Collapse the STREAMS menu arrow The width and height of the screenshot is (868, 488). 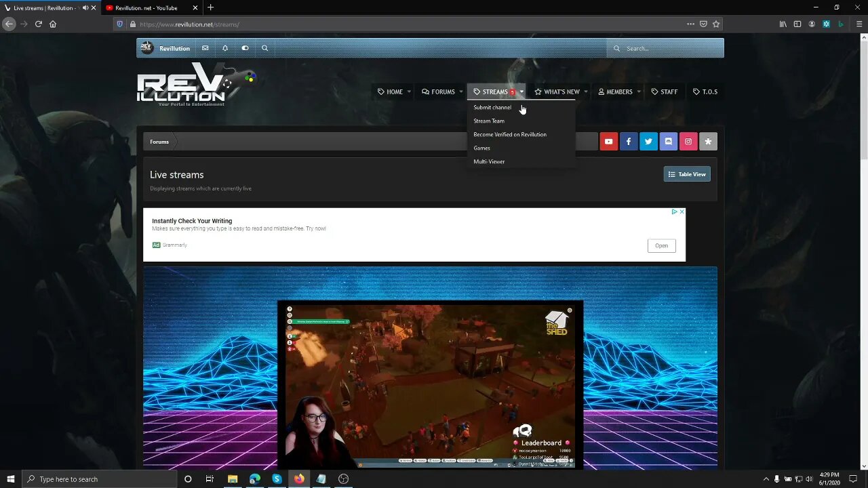[x=521, y=91]
